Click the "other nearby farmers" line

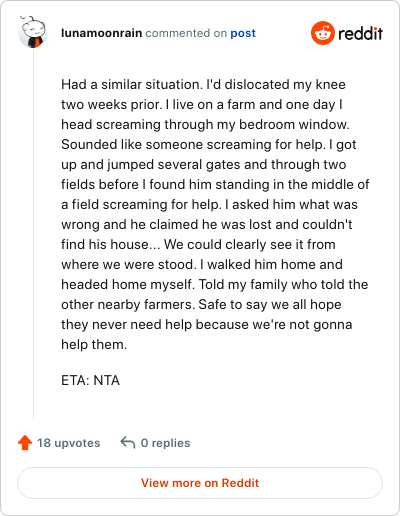201,304
